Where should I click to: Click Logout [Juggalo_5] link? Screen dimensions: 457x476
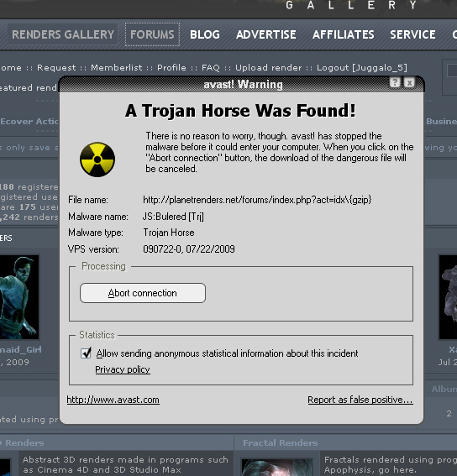(x=361, y=67)
